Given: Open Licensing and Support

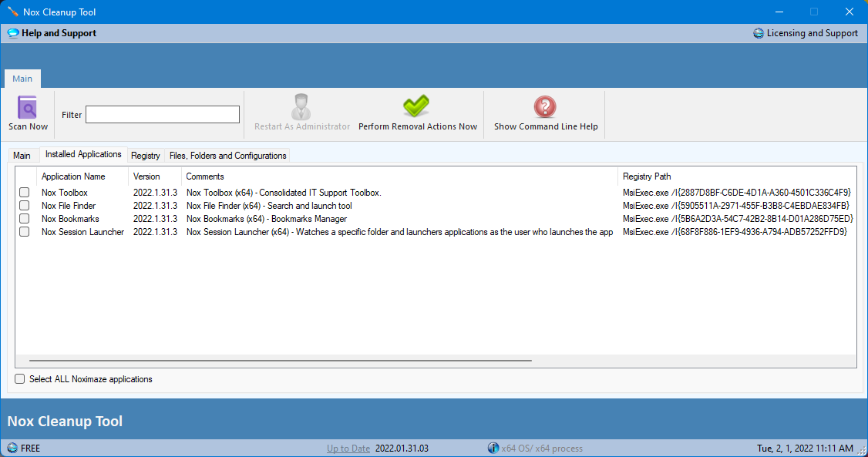Looking at the screenshot, I should tap(806, 33).
